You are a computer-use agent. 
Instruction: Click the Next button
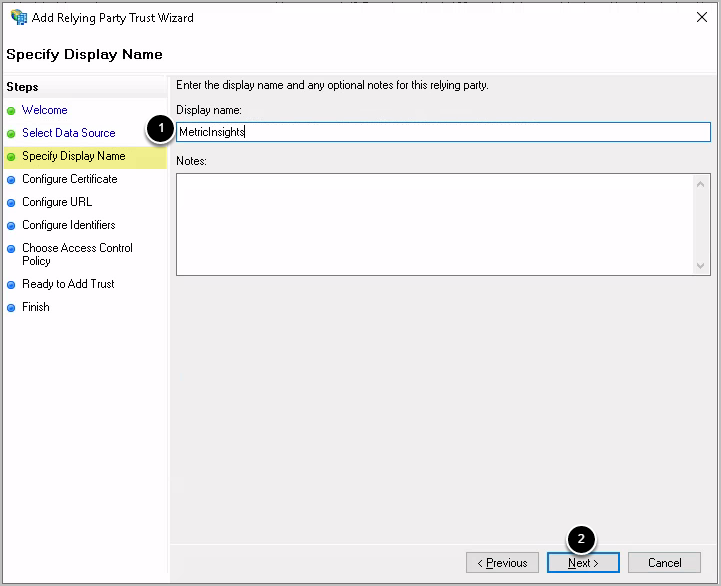[583, 563]
